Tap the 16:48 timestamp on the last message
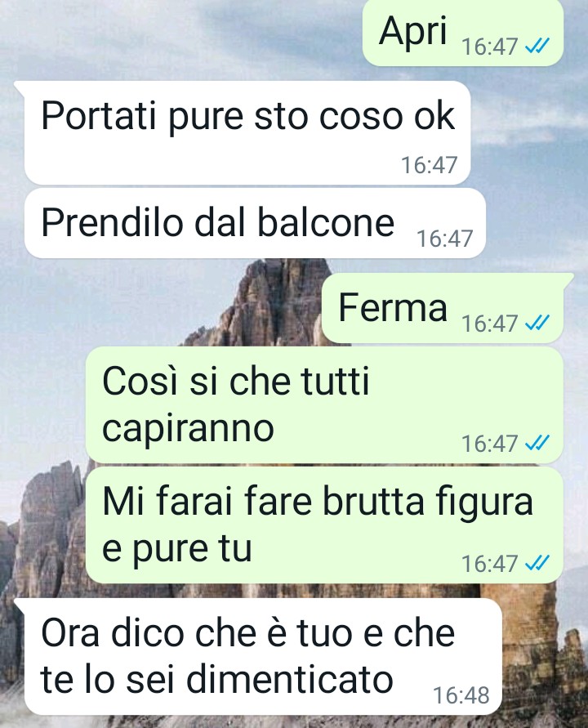Screen dimensions: 588x728 tap(461, 695)
